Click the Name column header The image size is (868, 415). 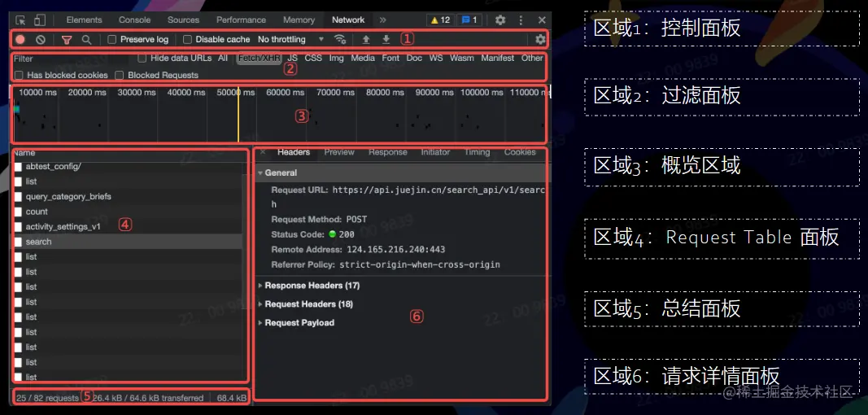[24, 153]
